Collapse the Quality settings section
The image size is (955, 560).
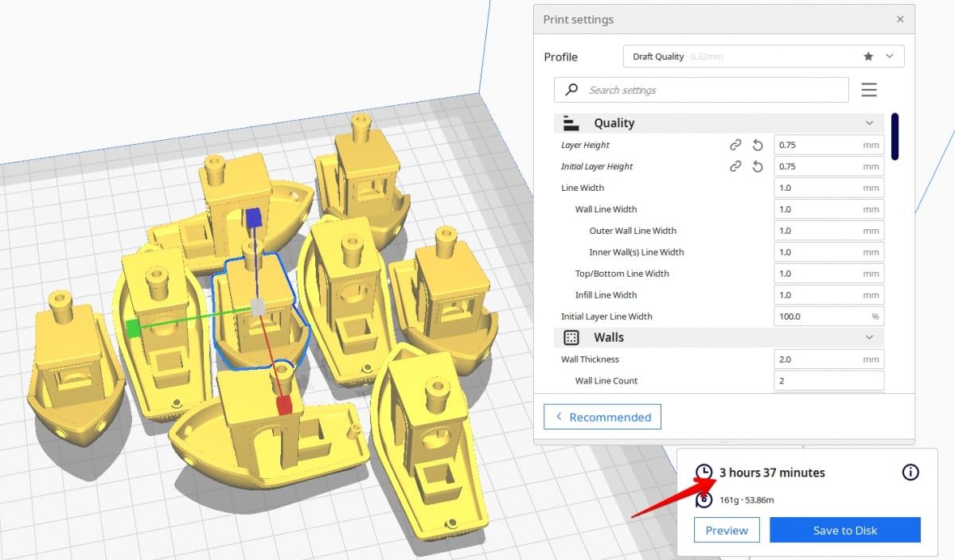click(869, 123)
